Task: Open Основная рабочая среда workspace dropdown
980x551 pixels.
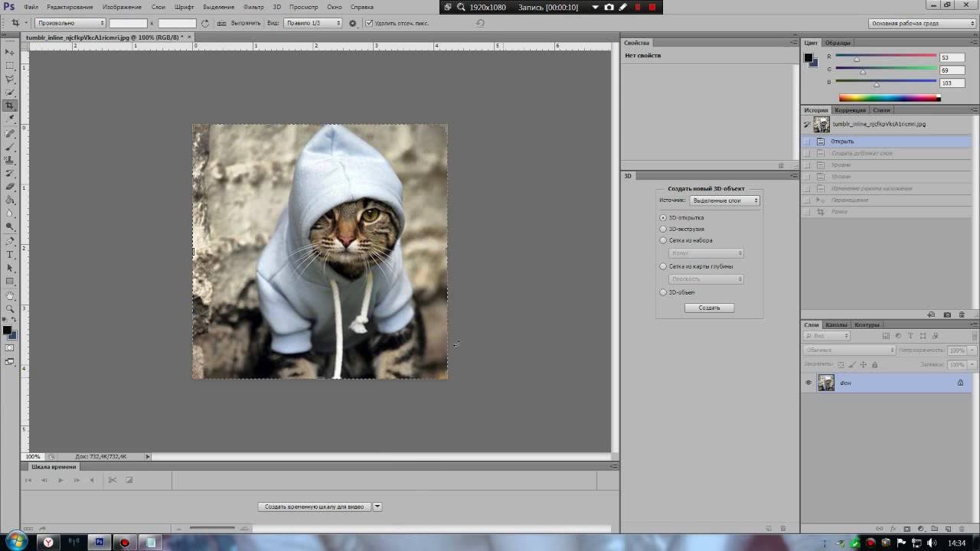Action: point(923,23)
